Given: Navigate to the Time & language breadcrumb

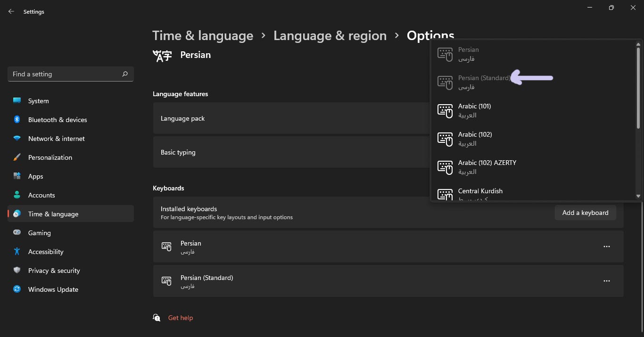Looking at the screenshot, I should [203, 36].
